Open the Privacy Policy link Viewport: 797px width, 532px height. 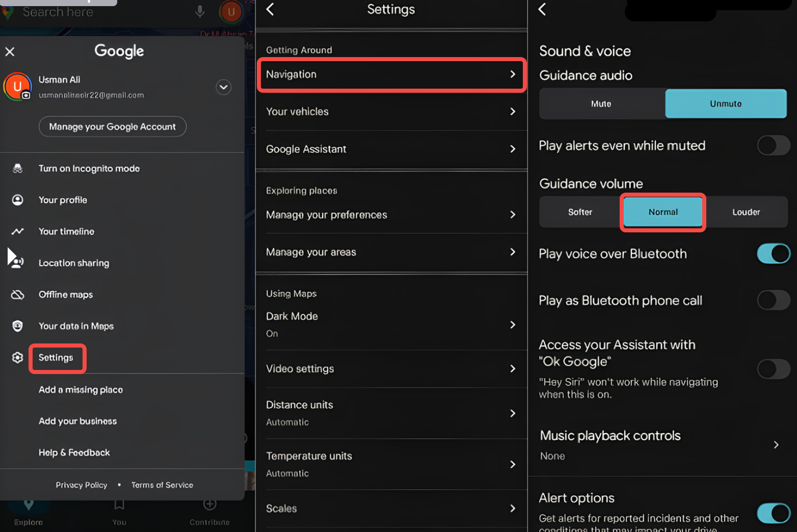click(x=82, y=485)
